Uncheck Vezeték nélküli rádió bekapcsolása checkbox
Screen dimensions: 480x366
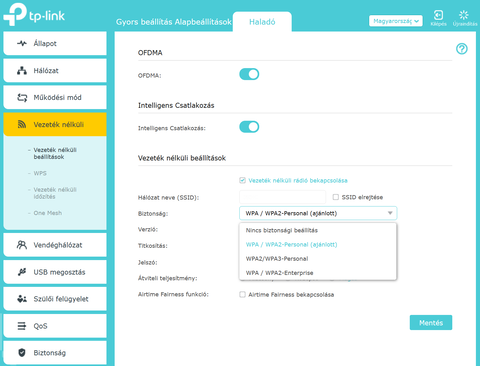pyautogui.click(x=242, y=180)
